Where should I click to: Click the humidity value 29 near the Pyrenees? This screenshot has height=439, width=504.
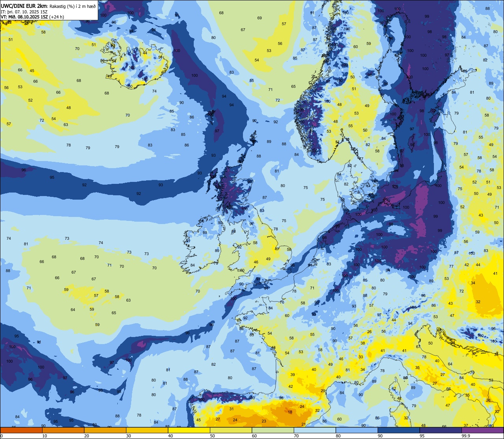(323, 391)
